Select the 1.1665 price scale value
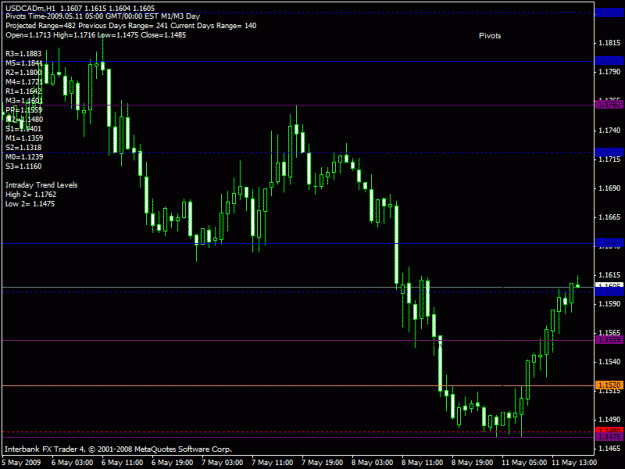This screenshot has height=469, width=625. [x=609, y=217]
